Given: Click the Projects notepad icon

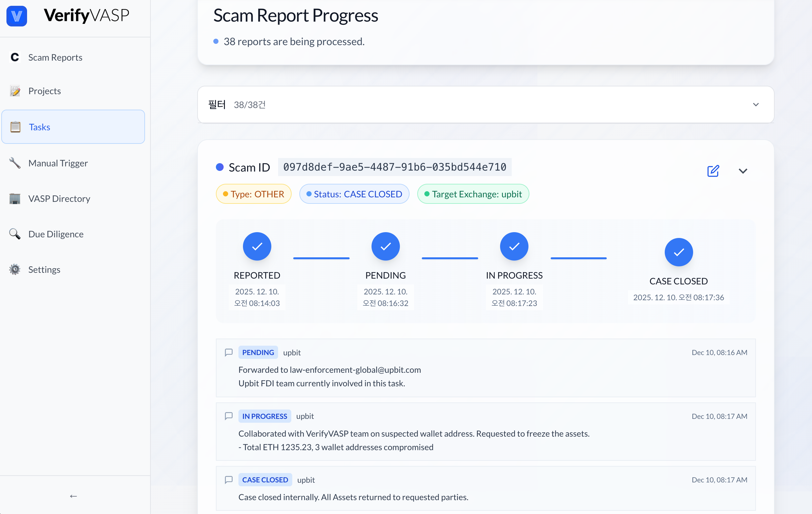Looking at the screenshot, I should tap(15, 91).
